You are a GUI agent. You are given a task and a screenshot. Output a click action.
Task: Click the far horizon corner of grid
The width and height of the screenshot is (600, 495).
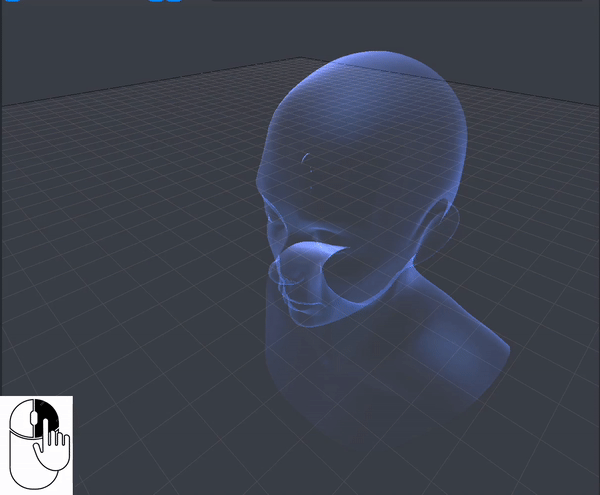click(x=300, y=58)
